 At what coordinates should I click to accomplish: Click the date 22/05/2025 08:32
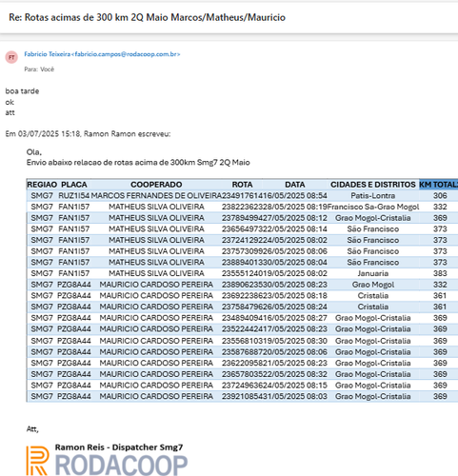coord(295,374)
